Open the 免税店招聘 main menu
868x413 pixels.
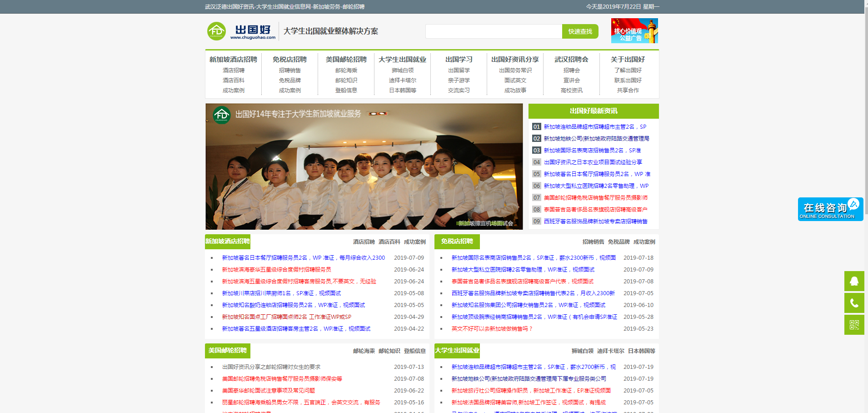point(289,60)
